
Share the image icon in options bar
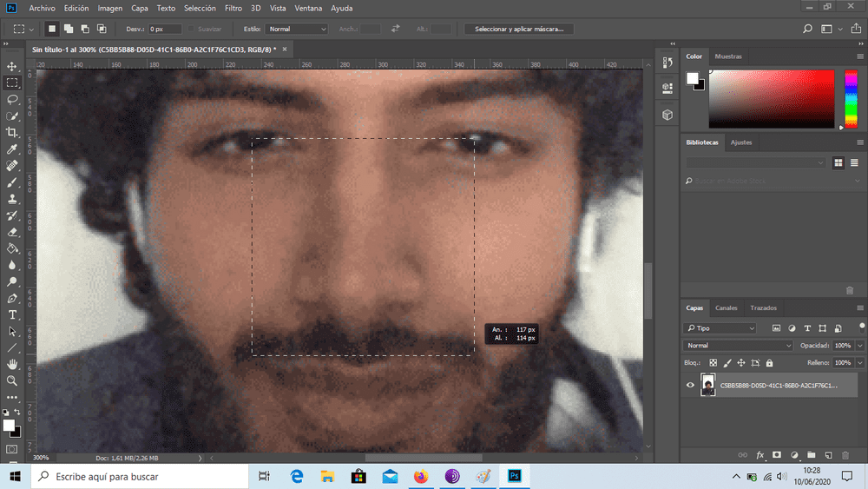[856, 29]
